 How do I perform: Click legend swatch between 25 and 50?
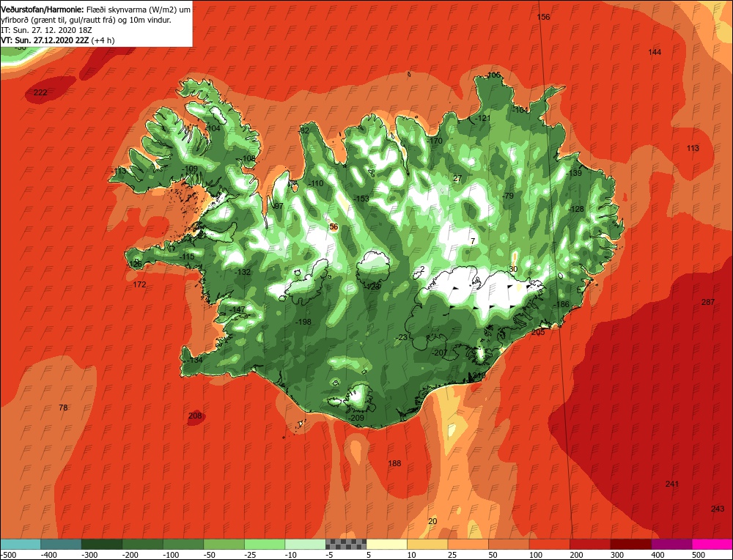[x=468, y=544]
